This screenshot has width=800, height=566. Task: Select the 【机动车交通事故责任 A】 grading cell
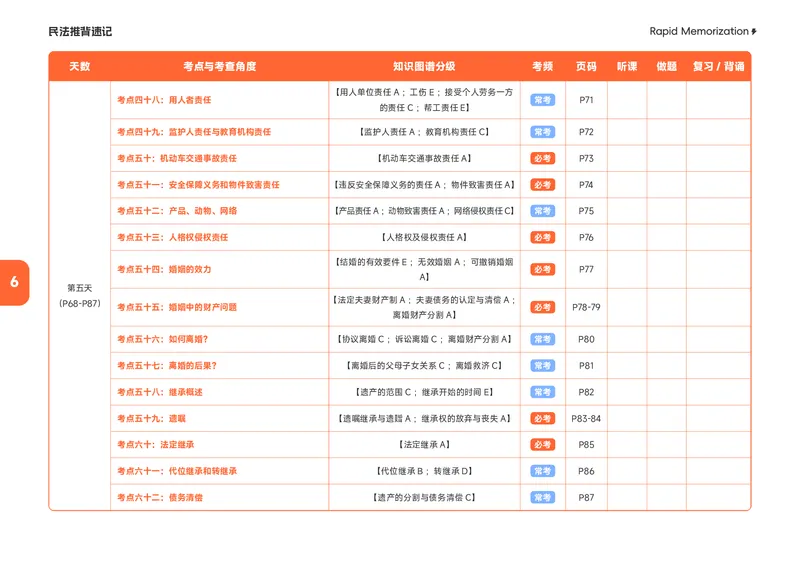(424, 158)
